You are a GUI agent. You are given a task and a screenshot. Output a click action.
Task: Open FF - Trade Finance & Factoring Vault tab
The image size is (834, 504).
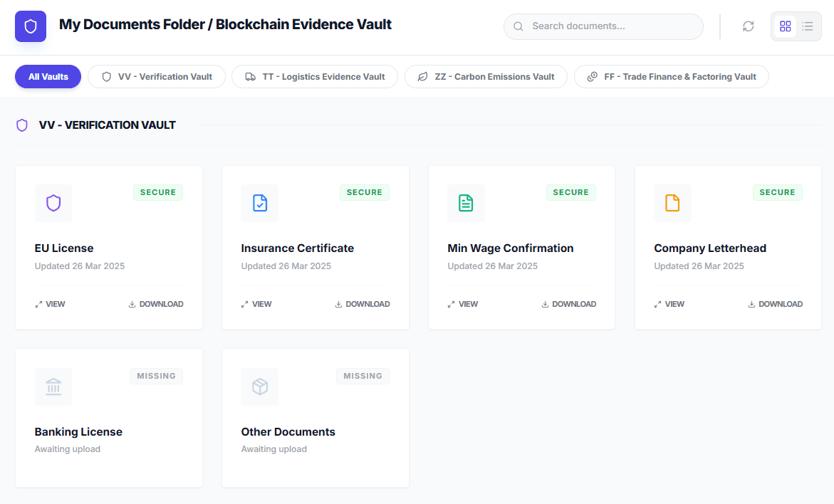tap(671, 77)
